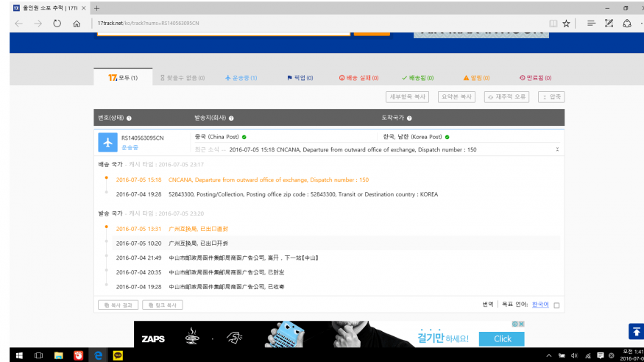The height and width of the screenshot is (362, 644).
Task: Click the help icon beside 도착국가
Action: coord(409,118)
